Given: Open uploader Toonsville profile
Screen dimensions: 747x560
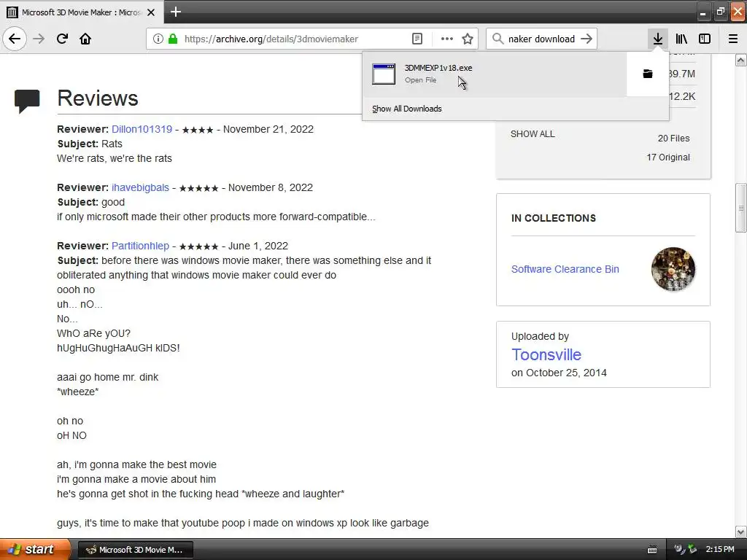Looking at the screenshot, I should 546,354.
